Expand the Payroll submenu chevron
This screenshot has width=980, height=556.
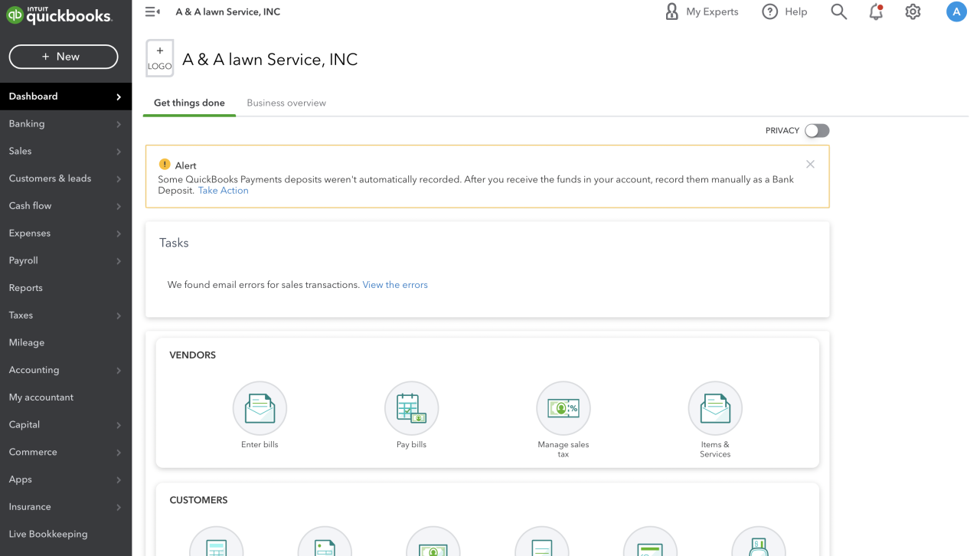pos(119,261)
